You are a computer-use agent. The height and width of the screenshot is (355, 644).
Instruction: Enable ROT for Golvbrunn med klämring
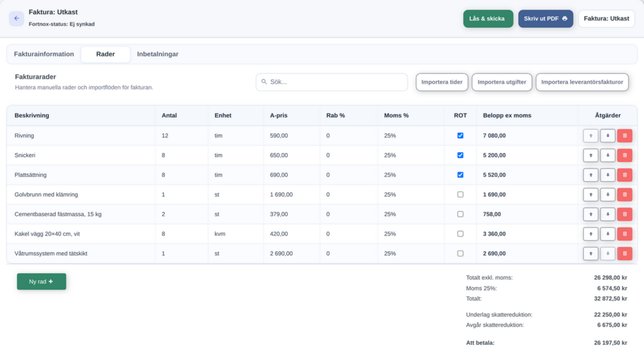(460, 195)
